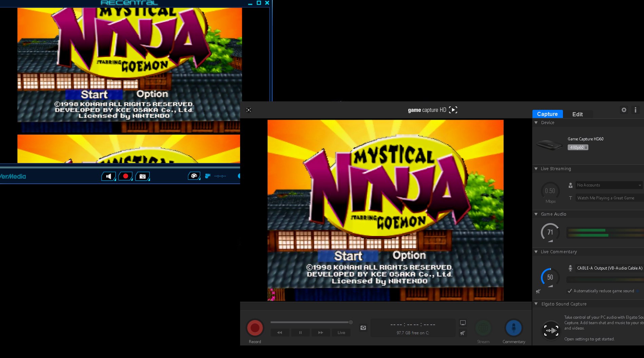Start recording in Game Capture HD
The width and height of the screenshot is (644, 358).
tap(255, 328)
